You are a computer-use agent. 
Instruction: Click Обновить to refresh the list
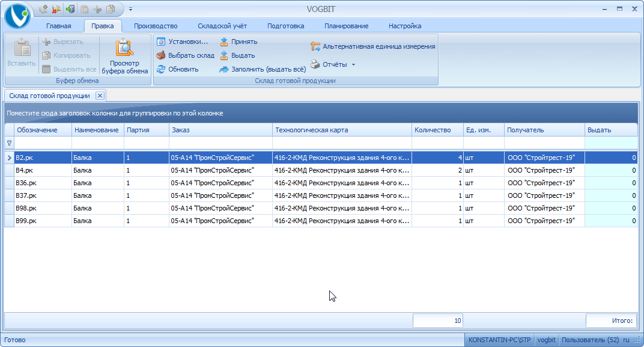[178, 69]
